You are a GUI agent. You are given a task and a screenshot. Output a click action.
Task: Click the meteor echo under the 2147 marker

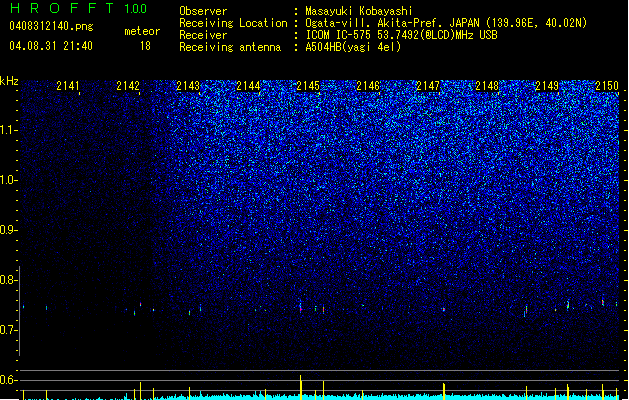(x=444, y=309)
